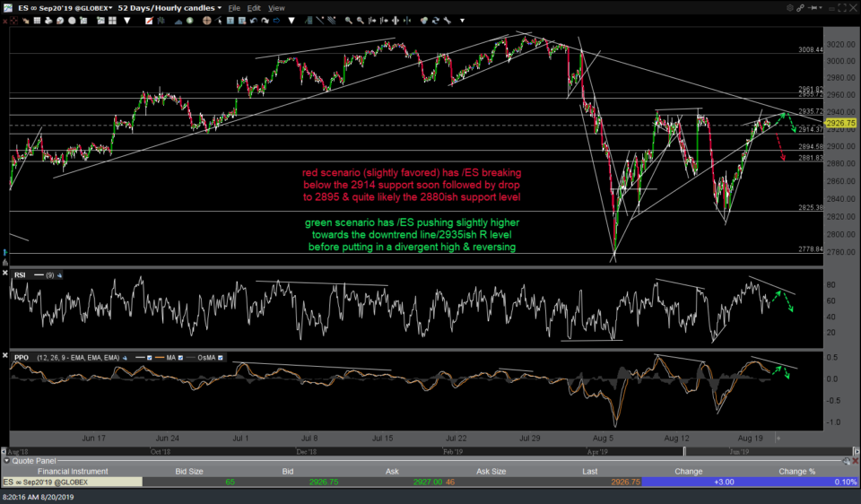Select the single trendline drawing tool
The width and height of the screenshot is (861, 504).
(x=320, y=21)
